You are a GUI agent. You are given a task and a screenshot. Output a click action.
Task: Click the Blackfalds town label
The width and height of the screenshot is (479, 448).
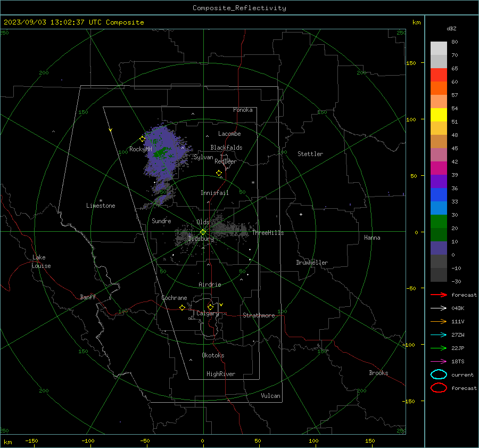(226, 148)
